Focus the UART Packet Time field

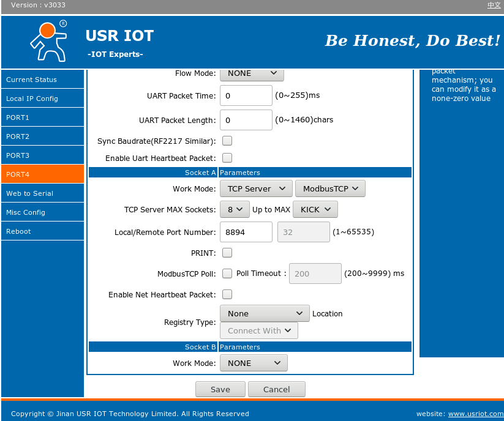pyautogui.click(x=246, y=95)
